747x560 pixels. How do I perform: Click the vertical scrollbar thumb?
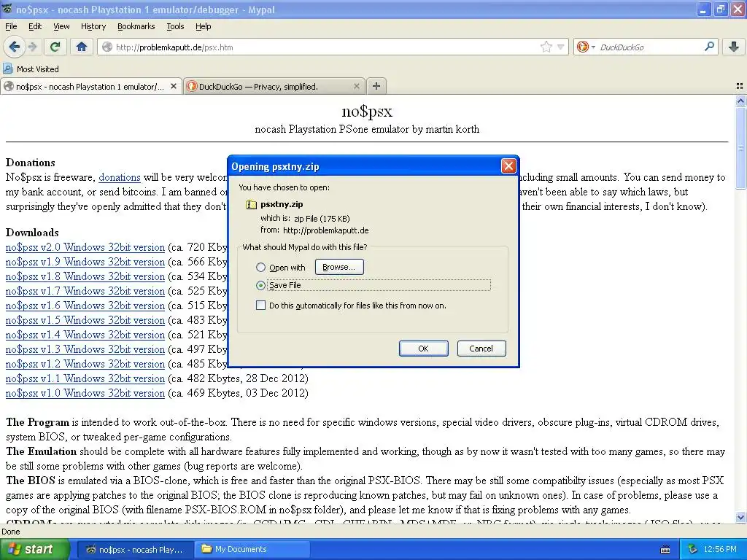tap(741, 147)
